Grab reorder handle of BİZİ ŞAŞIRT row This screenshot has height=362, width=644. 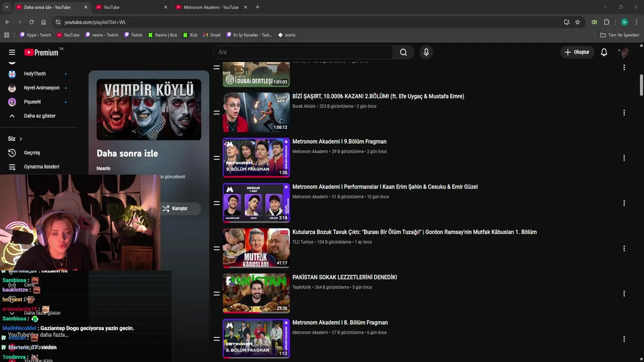tap(216, 113)
